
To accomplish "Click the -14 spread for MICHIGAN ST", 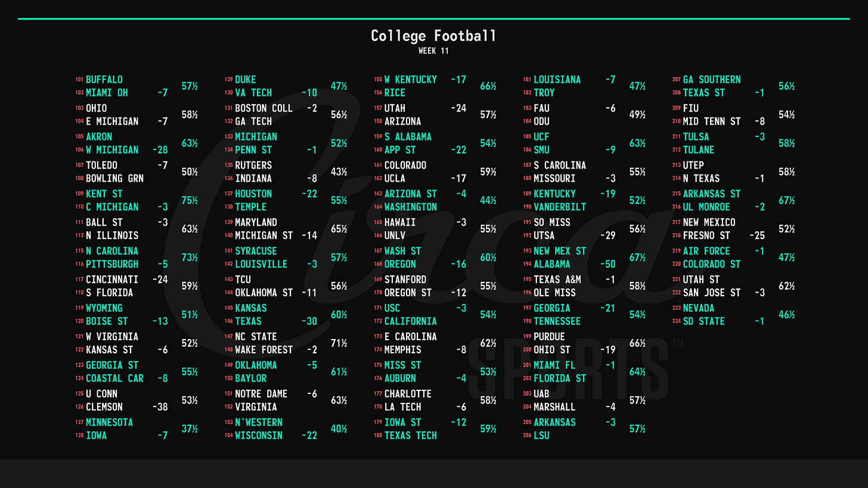I will pos(309,235).
